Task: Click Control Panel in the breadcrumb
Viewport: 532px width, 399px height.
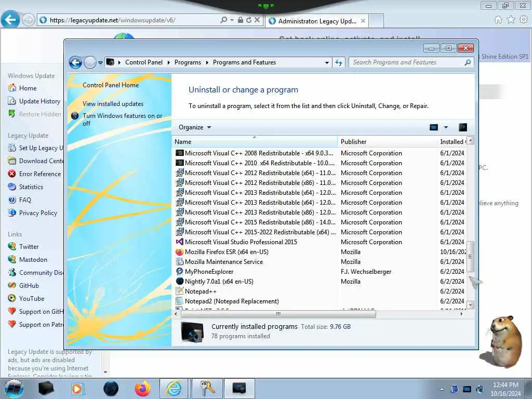Action: 144,62
